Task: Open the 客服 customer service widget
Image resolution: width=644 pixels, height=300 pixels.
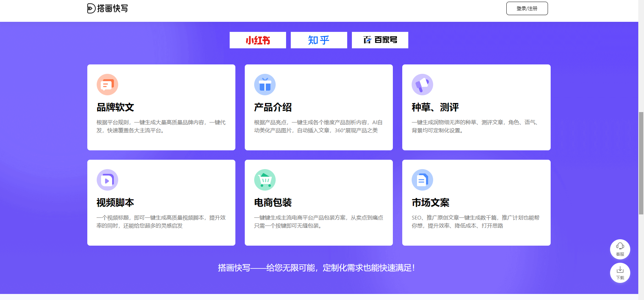Action: click(x=620, y=249)
